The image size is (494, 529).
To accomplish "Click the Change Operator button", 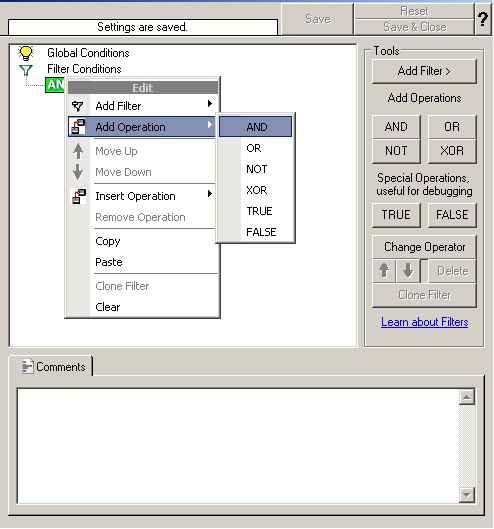I will (424, 247).
